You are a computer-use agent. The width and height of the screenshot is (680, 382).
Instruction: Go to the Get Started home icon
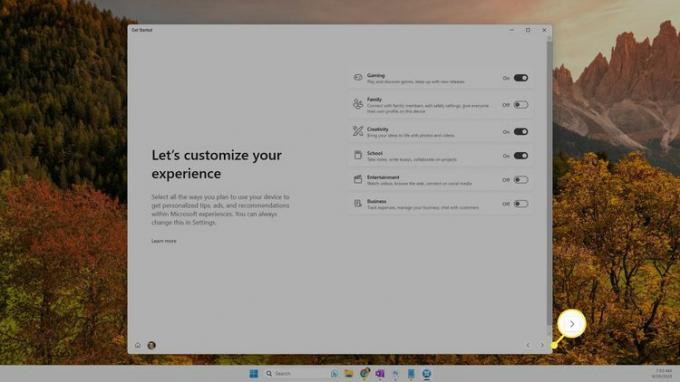coord(138,346)
